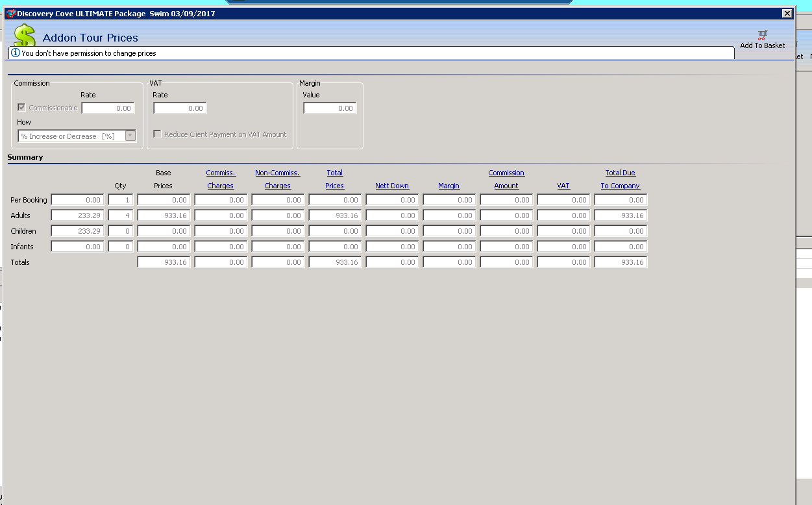
Task: Click the Infants Qty field
Action: 121,247
